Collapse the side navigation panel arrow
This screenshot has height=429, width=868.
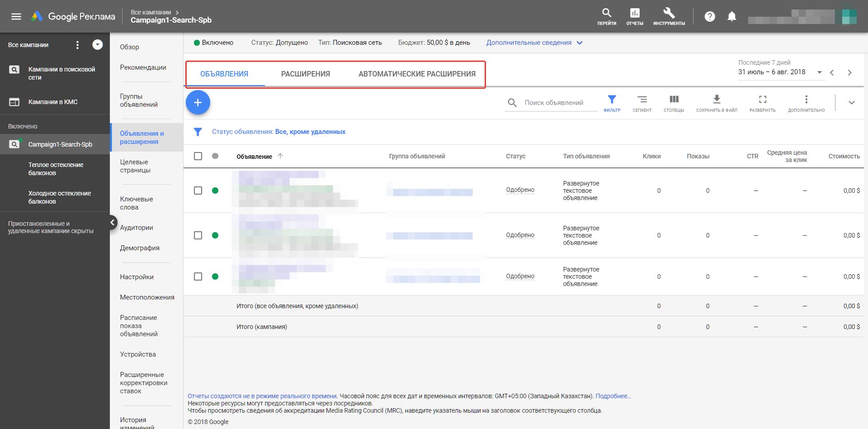113,222
